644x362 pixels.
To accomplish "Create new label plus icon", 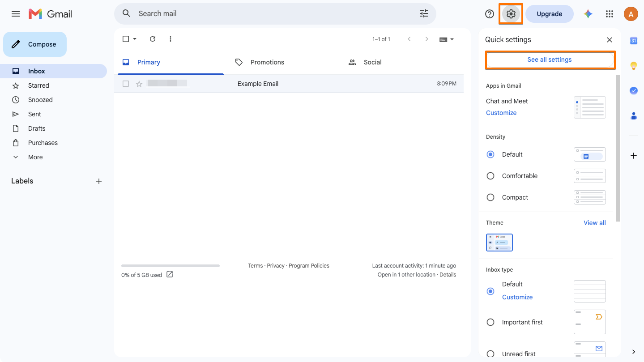I will (x=99, y=181).
